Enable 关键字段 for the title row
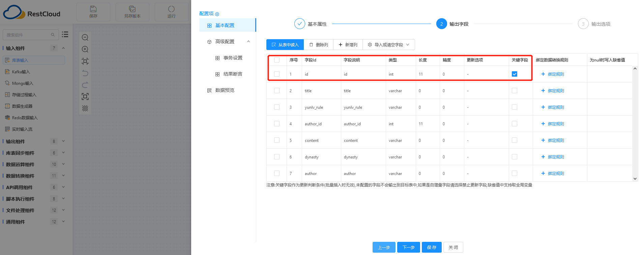This screenshot has height=255, width=644. (515, 91)
